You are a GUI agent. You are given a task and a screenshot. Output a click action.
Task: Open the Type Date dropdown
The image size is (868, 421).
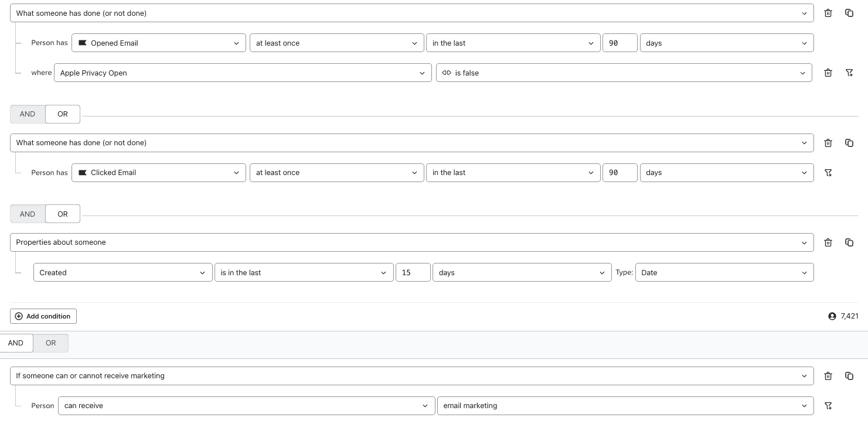pos(724,273)
